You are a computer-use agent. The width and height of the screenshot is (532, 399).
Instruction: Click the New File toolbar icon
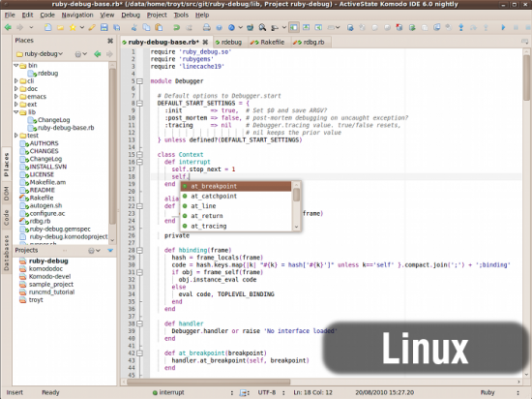coord(48,27)
